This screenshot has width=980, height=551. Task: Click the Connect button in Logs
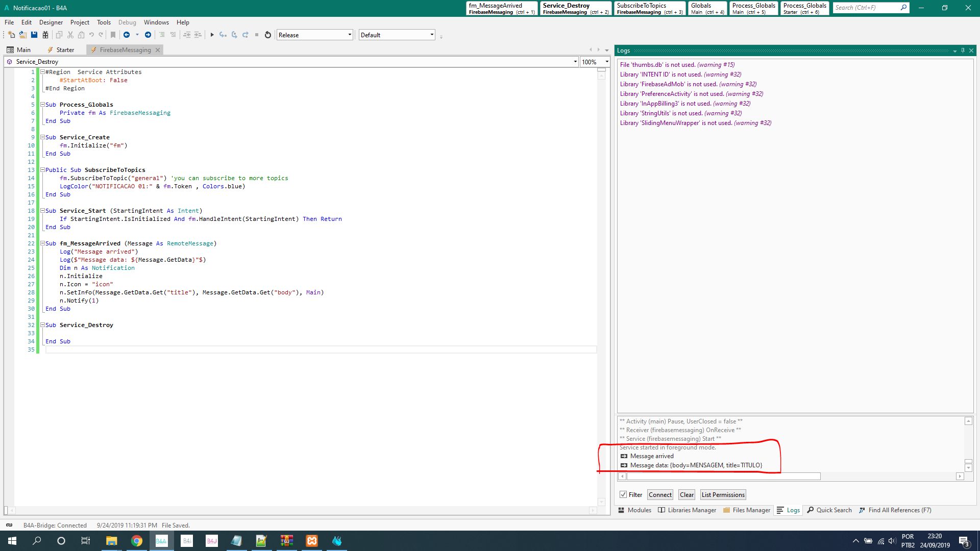[660, 494]
